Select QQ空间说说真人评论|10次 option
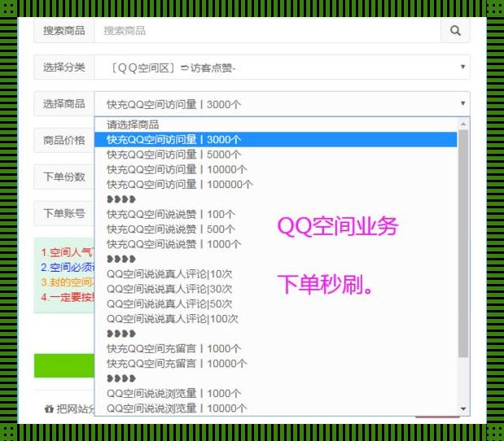Screen dimensions: 504x441 pos(276,274)
